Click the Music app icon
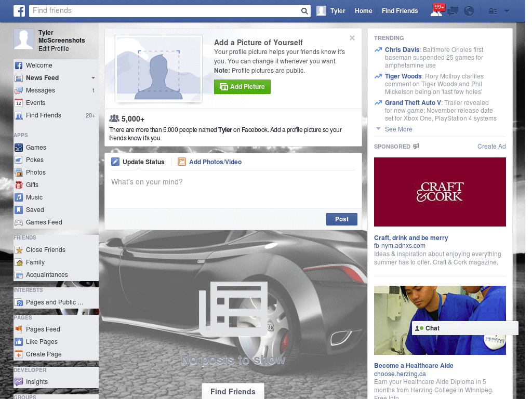This screenshot has height=399, width=532. click(x=19, y=197)
